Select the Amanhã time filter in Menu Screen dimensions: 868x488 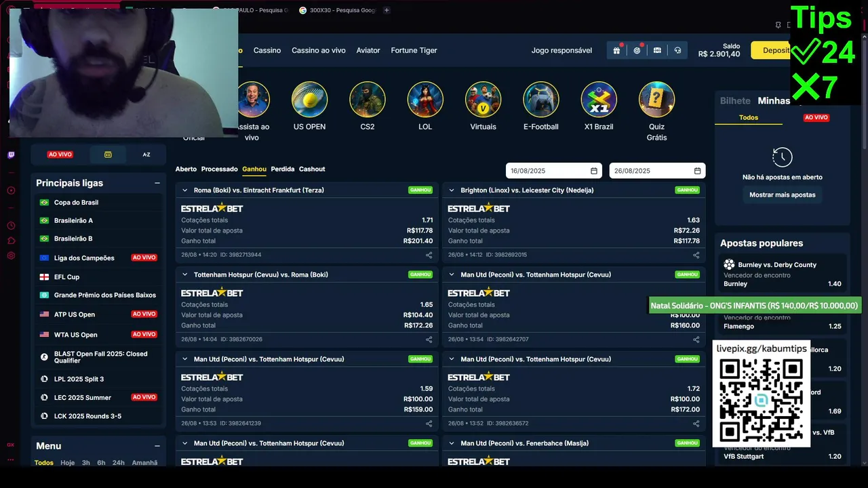click(x=144, y=463)
